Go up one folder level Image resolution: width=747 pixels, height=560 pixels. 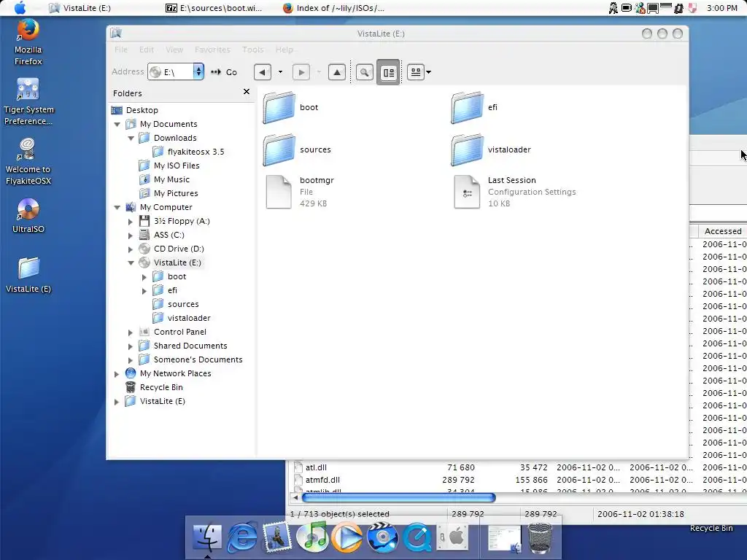coord(337,72)
